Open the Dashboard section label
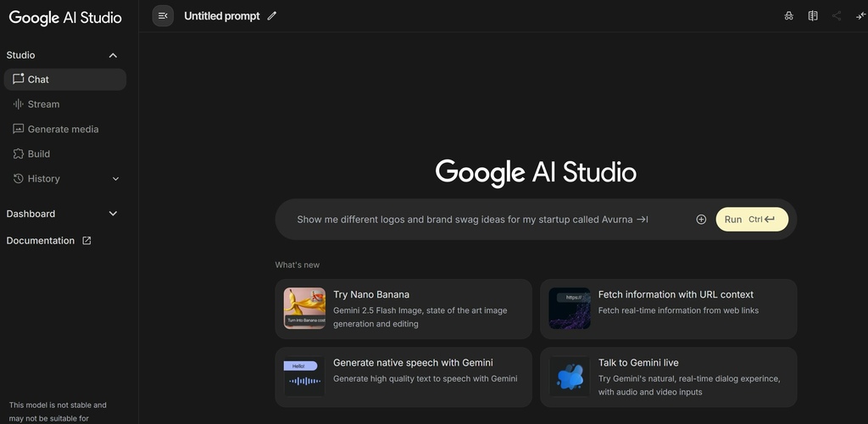 [31, 214]
